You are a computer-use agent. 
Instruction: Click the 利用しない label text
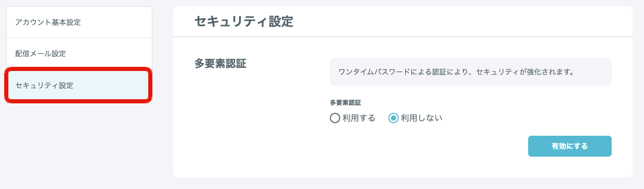[x=422, y=118]
